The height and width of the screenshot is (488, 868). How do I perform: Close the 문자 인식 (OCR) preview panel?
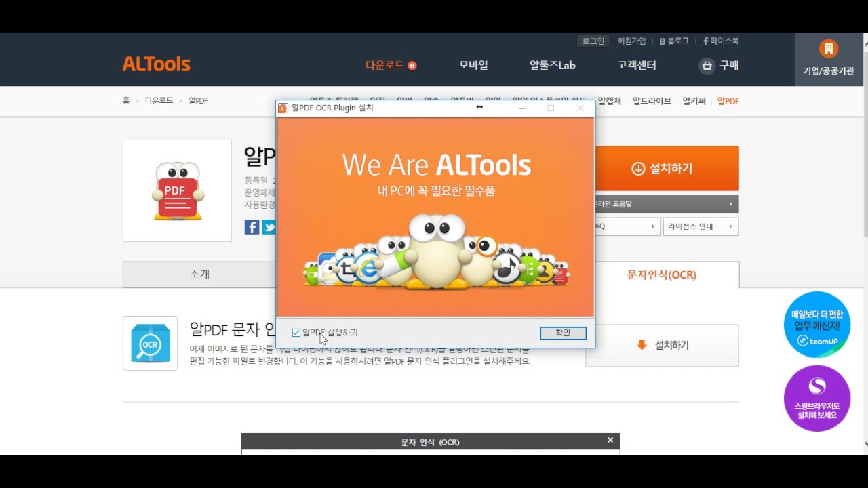click(610, 440)
